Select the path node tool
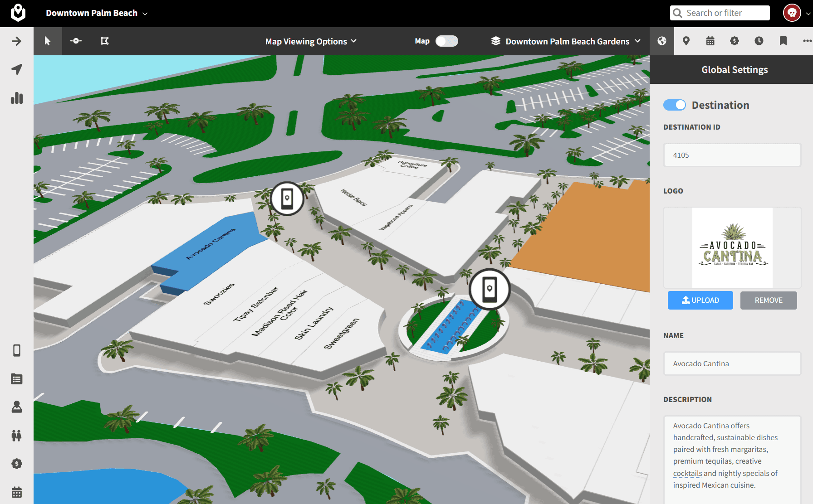This screenshot has height=504, width=813. [76, 41]
